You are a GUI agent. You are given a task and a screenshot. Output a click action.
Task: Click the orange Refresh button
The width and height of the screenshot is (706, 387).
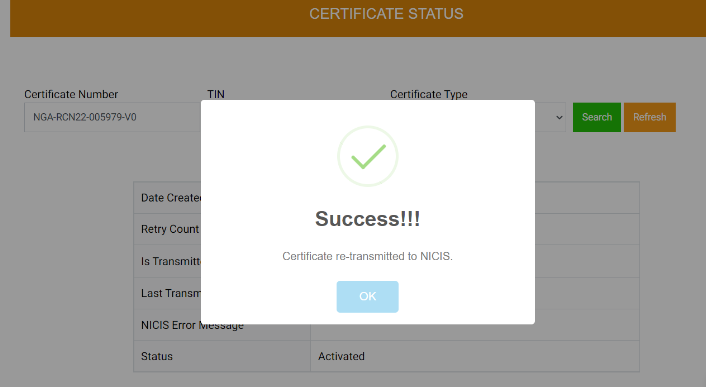650,117
